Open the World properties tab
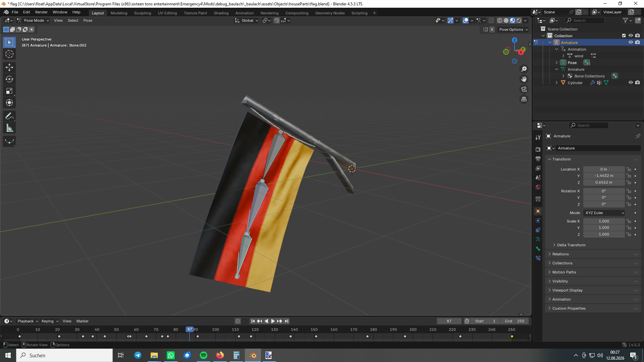The image size is (644, 362). tap(538, 187)
